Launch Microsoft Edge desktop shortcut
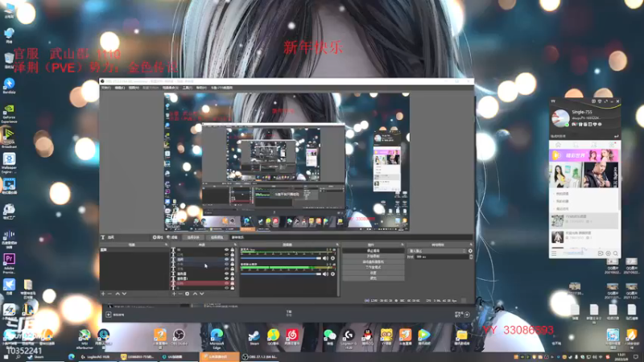 coord(217,339)
